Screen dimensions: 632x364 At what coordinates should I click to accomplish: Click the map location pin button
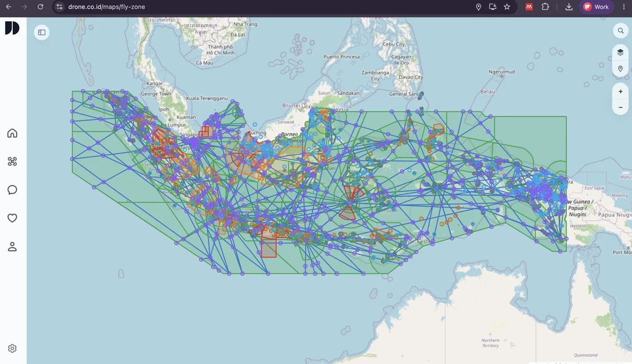coord(620,69)
